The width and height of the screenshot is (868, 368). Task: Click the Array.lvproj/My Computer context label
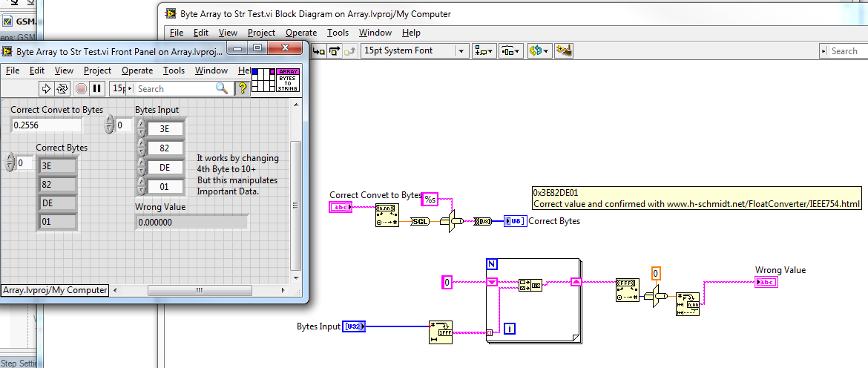(x=54, y=290)
